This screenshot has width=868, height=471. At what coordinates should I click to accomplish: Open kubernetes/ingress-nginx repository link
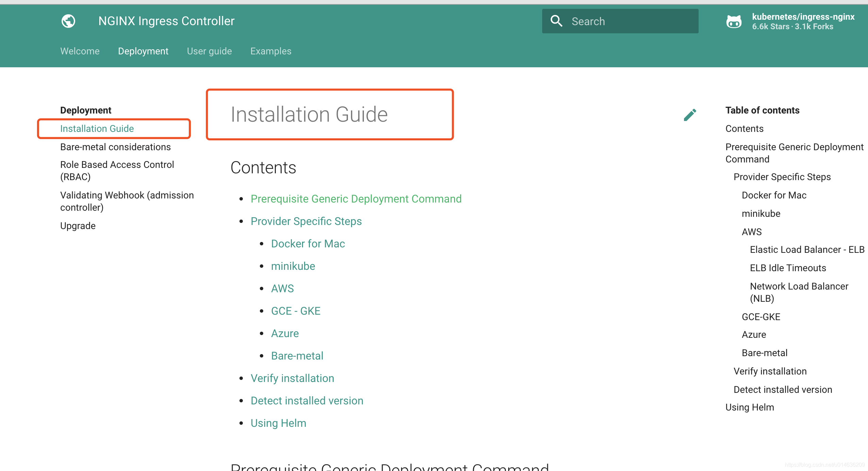click(x=803, y=17)
